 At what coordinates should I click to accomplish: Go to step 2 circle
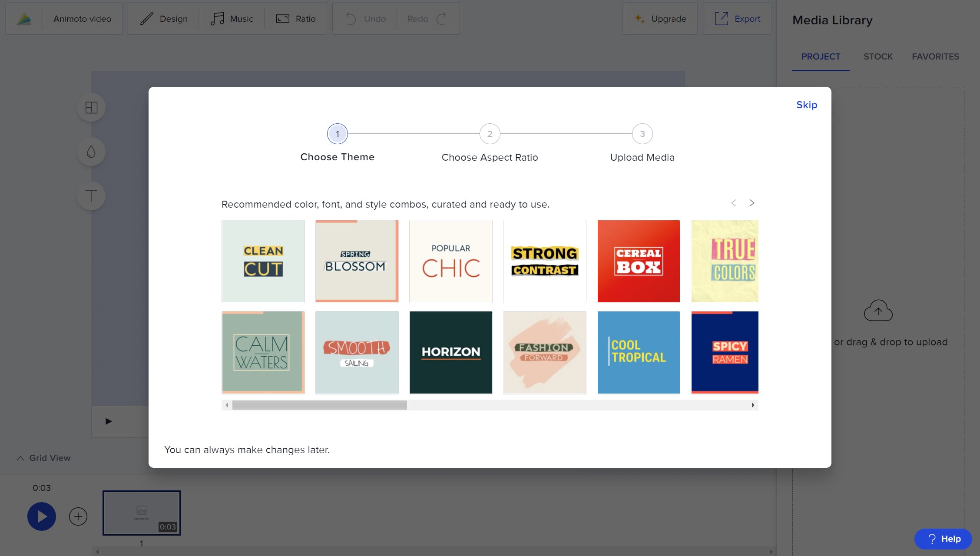click(x=490, y=134)
